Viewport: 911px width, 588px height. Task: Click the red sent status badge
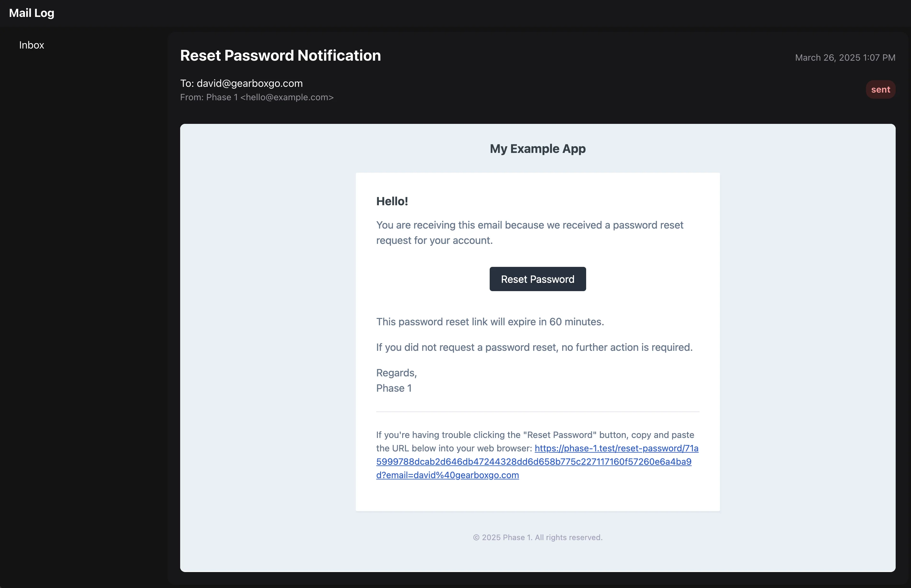pos(880,90)
